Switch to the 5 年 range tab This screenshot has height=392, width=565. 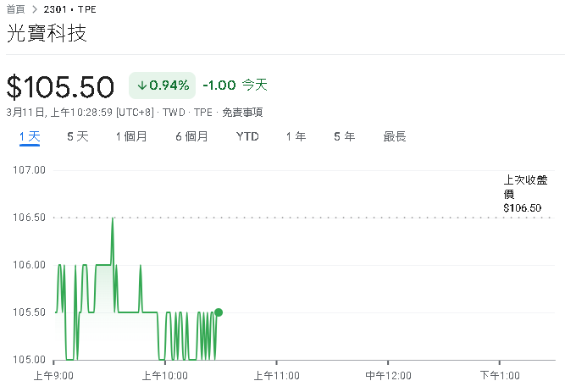point(345,136)
